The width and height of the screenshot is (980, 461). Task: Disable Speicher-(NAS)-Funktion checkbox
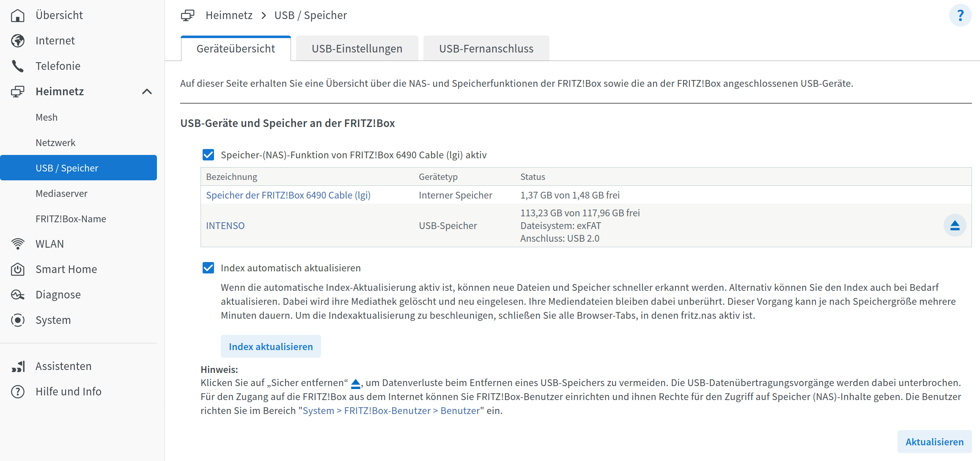208,155
